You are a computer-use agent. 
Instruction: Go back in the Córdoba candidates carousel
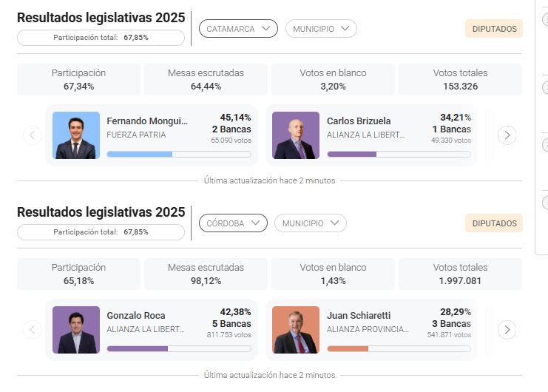tap(32, 330)
